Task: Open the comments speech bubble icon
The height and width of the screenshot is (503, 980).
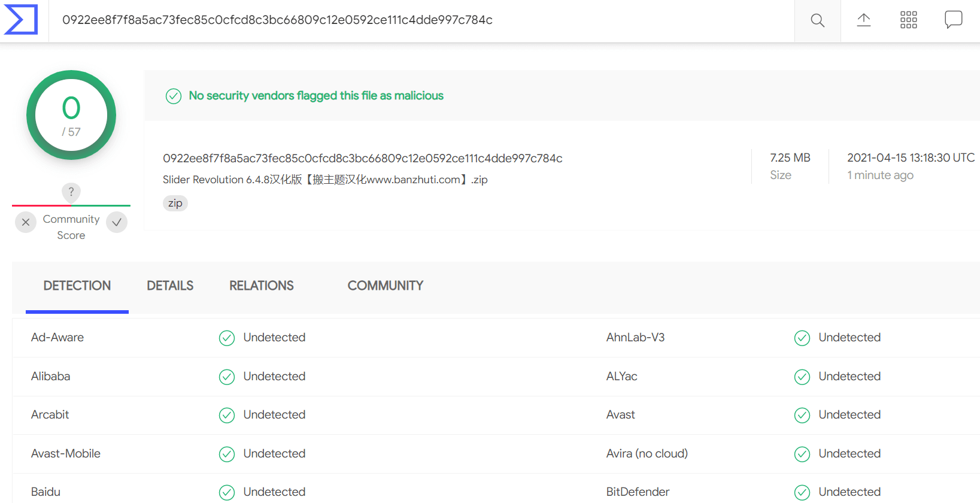Action: (x=953, y=20)
